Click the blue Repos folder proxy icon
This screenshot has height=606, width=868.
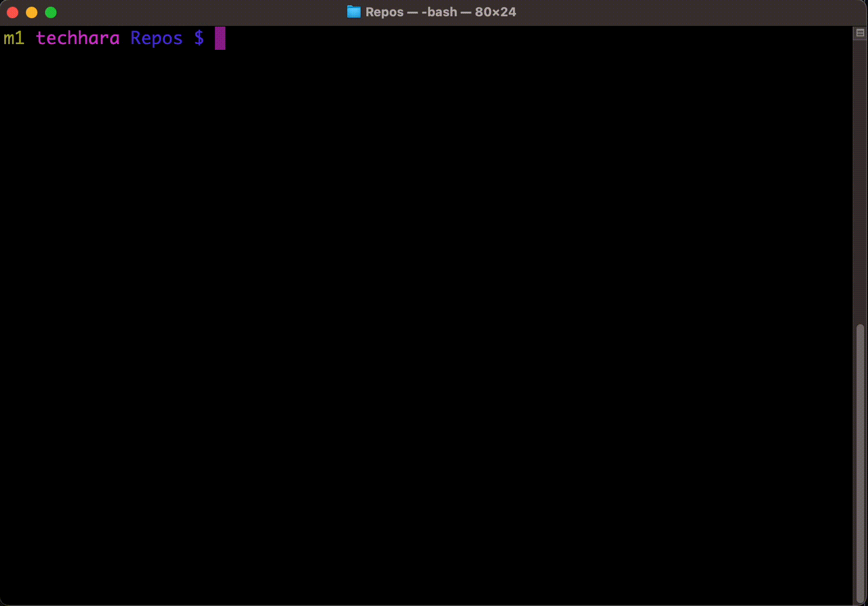click(x=353, y=12)
